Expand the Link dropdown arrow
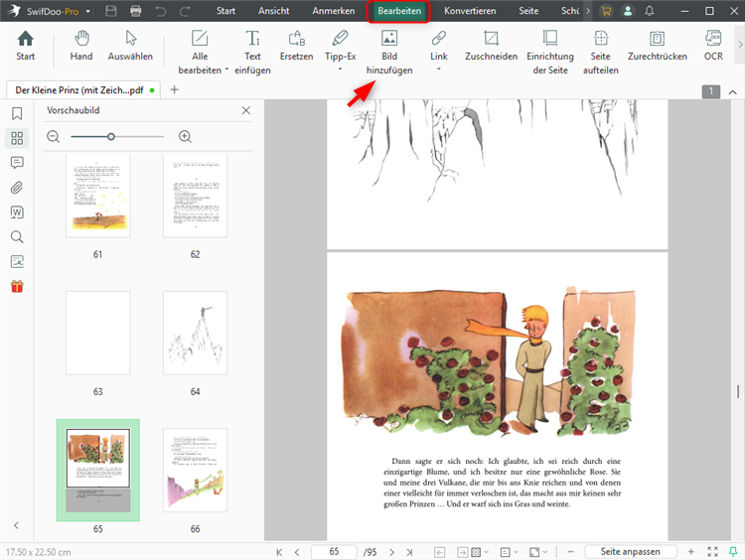 [438, 70]
